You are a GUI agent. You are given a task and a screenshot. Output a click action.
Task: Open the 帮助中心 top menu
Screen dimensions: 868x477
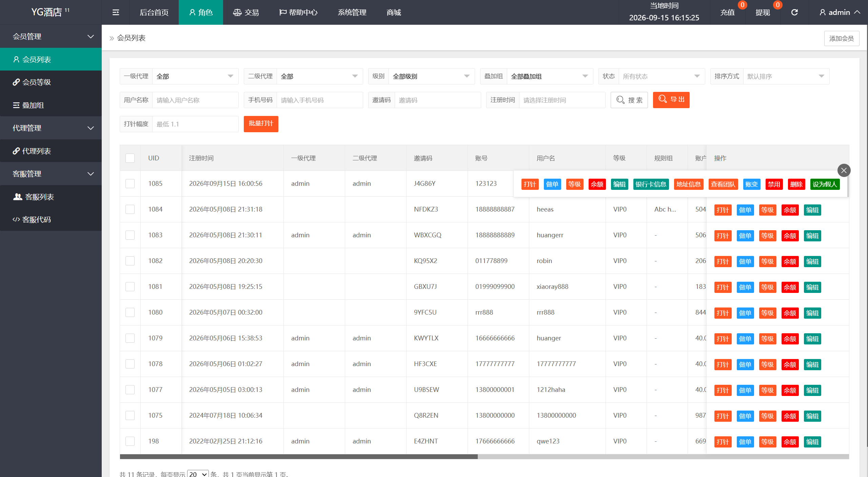[x=298, y=13]
